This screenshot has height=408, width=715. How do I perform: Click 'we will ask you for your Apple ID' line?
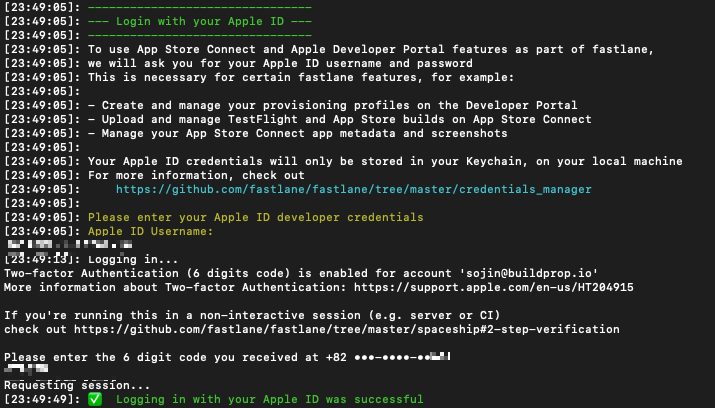click(x=280, y=63)
